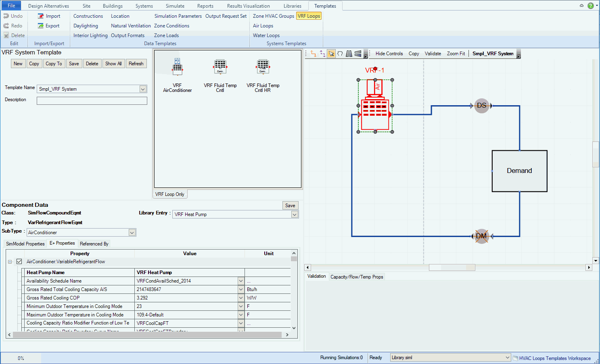Image resolution: width=600 pixels, height=364 pixels.
Task: Click the Import icon in the ribbon
Action: (x=41, y=16)
